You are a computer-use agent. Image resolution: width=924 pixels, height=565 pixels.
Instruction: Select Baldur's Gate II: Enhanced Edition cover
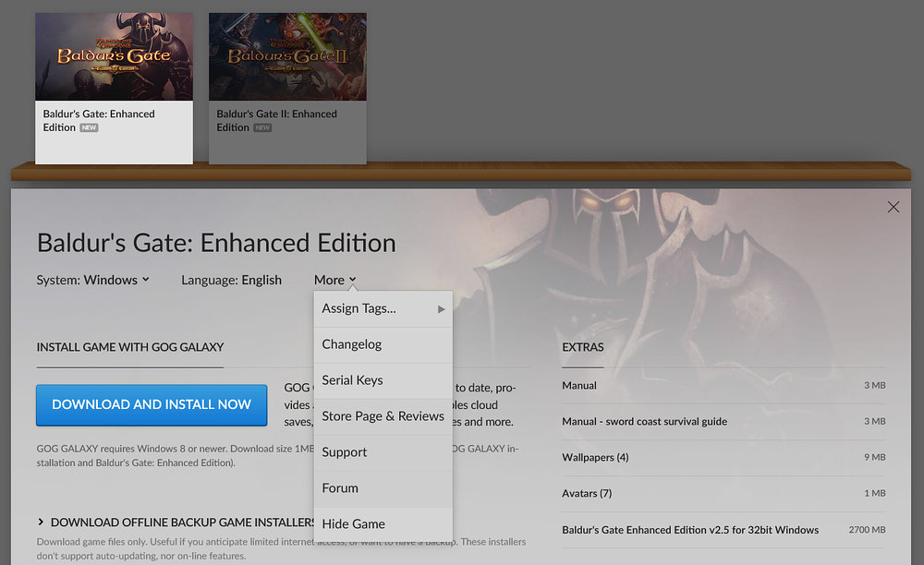[x=287, y=56]
